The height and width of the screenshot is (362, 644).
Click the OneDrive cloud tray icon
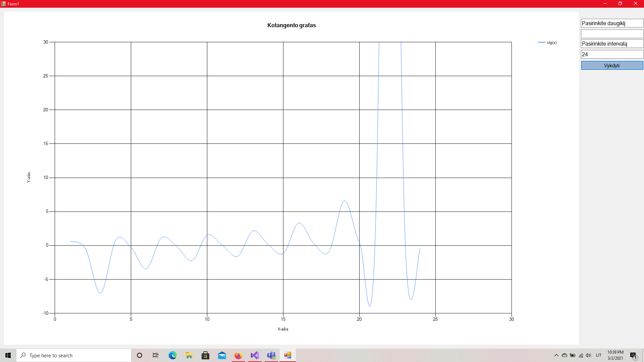[x=564, y=355]
